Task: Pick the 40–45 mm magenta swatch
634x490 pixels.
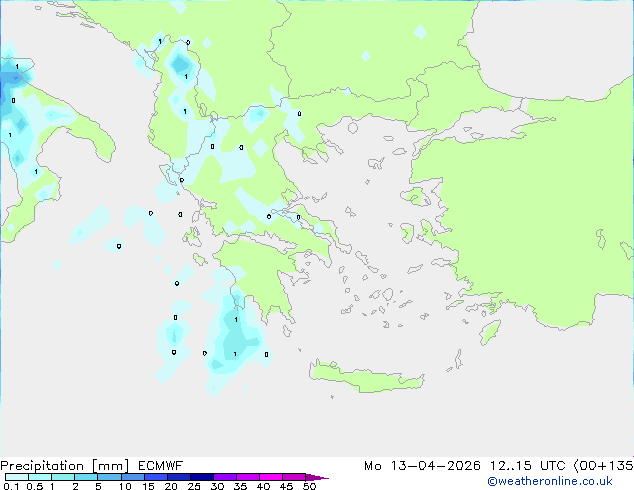Action: [x=271, y=477]
